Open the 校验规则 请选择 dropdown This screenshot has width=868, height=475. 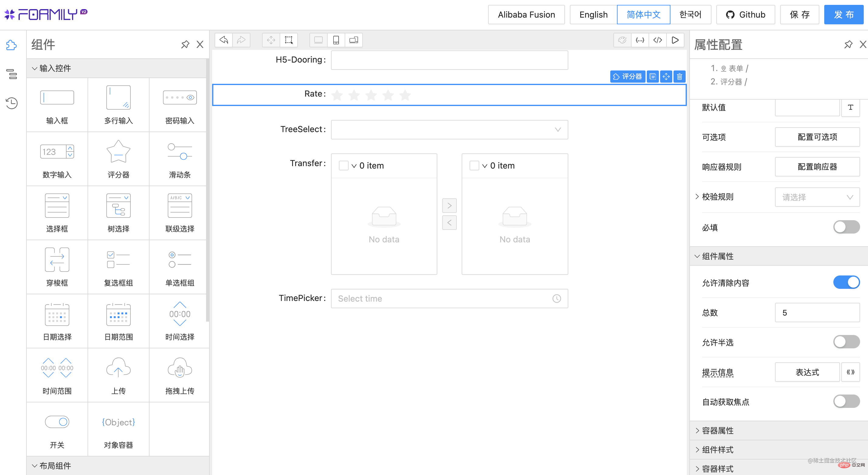point(817,197)
